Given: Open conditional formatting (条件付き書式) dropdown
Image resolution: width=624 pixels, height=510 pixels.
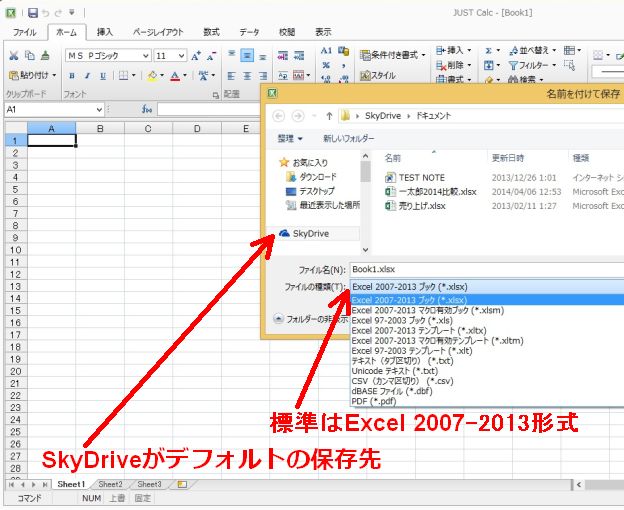Looking at the screenshot, I should coord(393,55).
